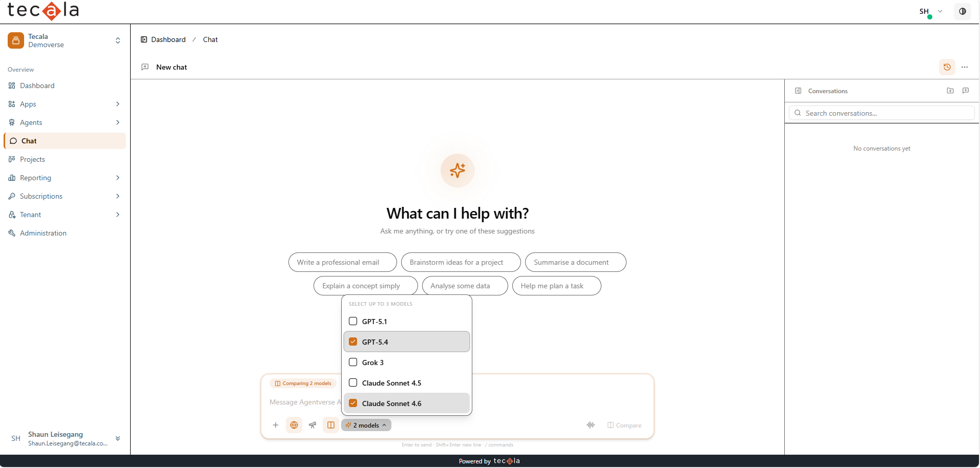The width and height of the screenshot is (980, 468).
Task: Open the three-dot more options menu
Action: point(965,67)
